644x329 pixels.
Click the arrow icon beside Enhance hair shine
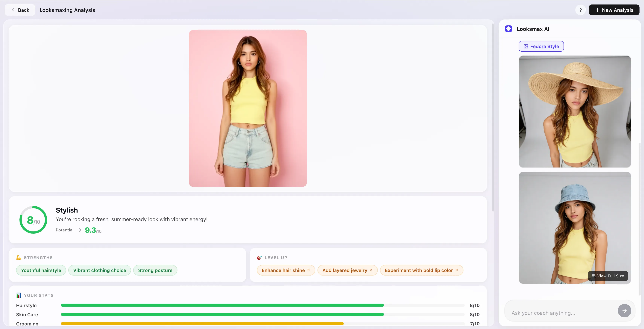(309, 270)
